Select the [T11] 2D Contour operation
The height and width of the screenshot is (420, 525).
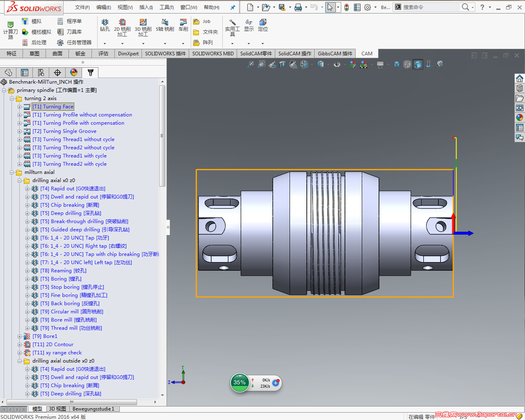tap(53, 345)
